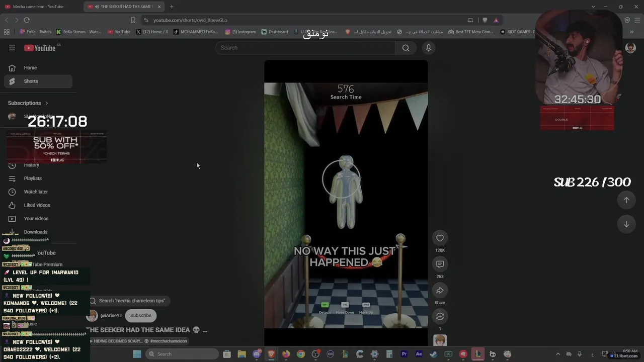This screenshot has width=644, height=362.
Task: Select Shorts in the sidebar
Action: pos(38,81)
